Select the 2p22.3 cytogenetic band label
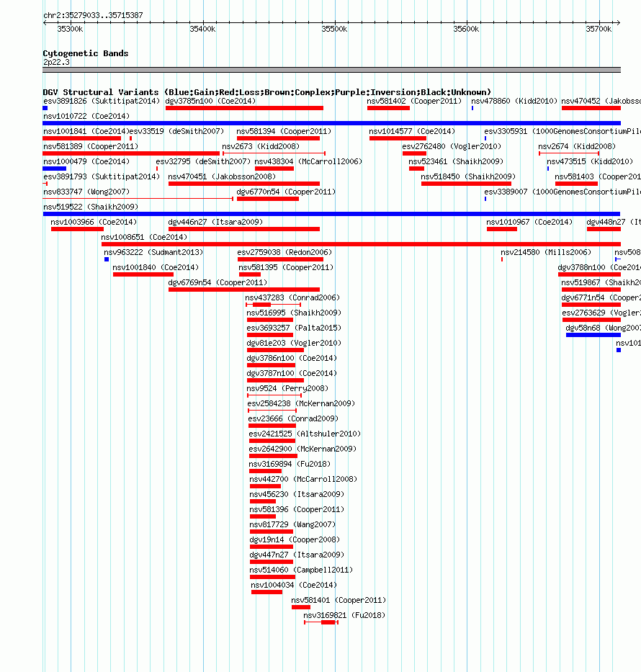641x672 pixels. point(57,62)
